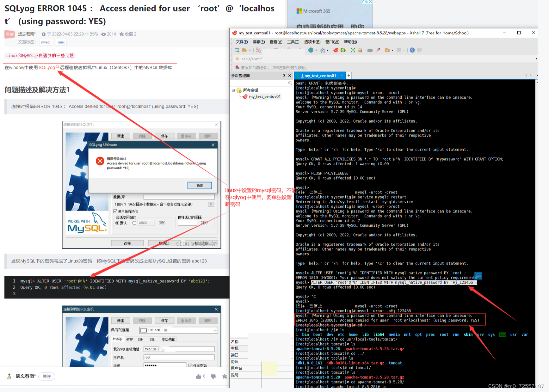Viewport: 549px width, 392px height.
Task: Open the 查看(V) menu in Xshell
Action: (x=276, y=42)
